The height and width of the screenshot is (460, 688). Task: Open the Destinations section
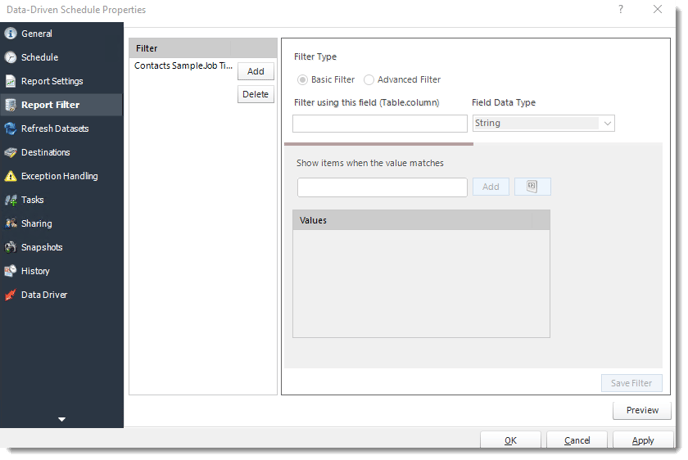(61, 152)
